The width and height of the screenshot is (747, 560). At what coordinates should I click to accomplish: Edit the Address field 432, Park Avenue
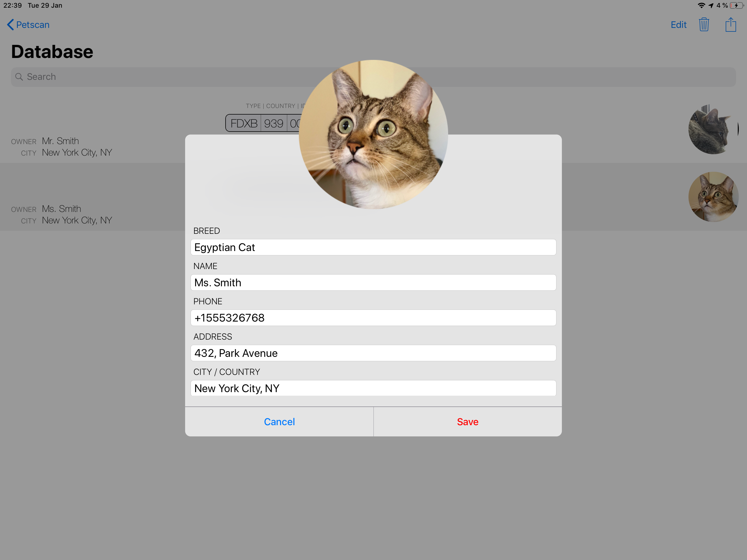coord(373,353)
